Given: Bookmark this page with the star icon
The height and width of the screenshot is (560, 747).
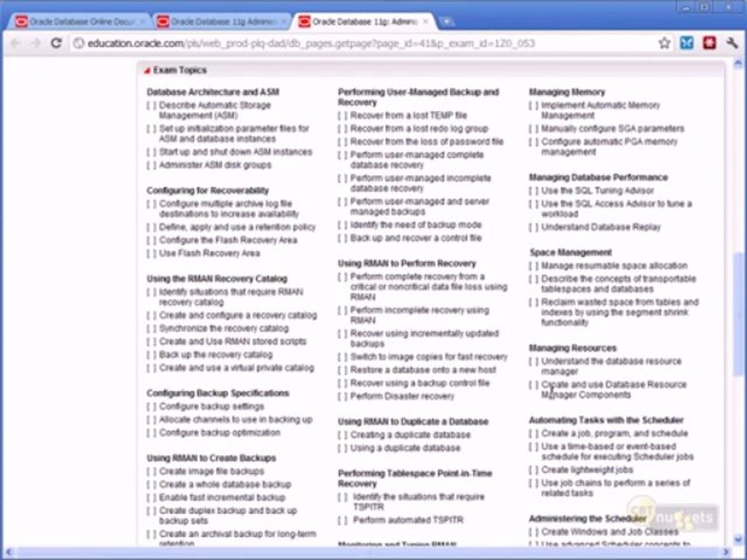Looking at the screenshot, I should (664, 44).
